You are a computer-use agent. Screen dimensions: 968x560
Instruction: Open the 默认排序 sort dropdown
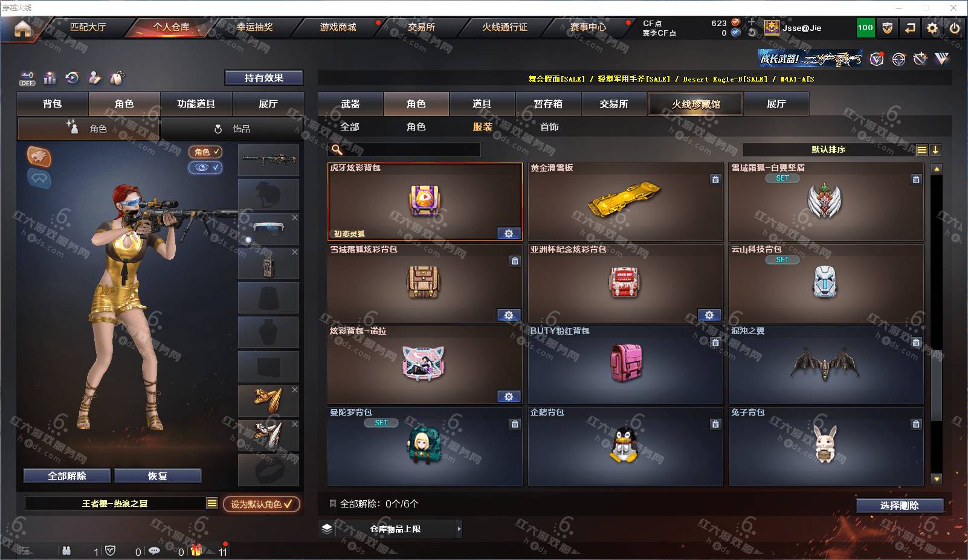[828, 149]
